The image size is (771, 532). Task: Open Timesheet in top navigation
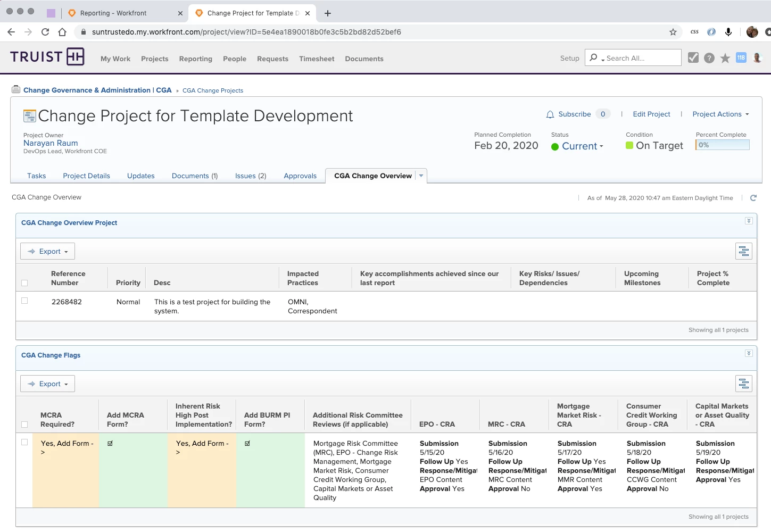coord(317,59)
